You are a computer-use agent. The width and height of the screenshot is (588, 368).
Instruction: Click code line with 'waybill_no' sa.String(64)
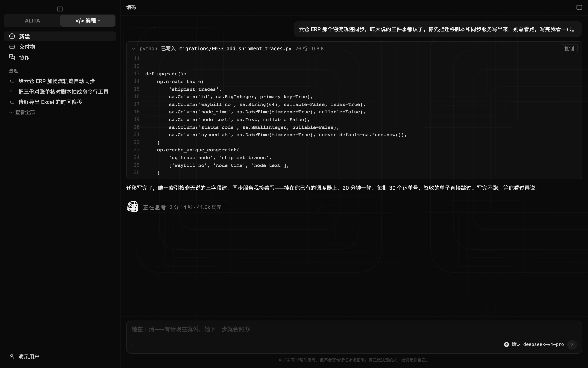[x=267, y=104]
